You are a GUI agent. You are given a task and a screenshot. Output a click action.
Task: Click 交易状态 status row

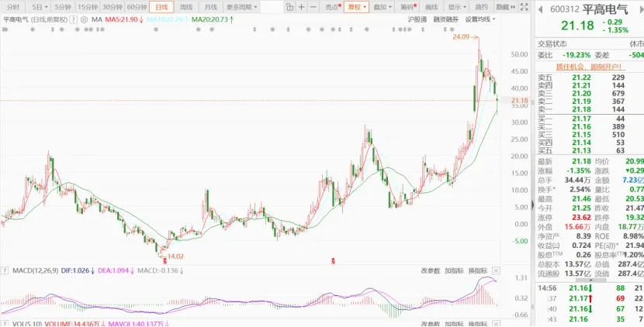[x=590, y=44]
